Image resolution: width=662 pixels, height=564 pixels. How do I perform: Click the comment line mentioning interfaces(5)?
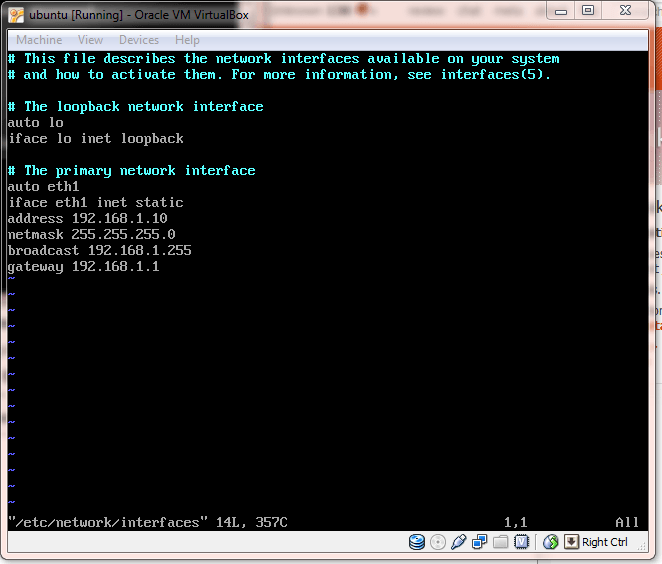coord(279,74)
